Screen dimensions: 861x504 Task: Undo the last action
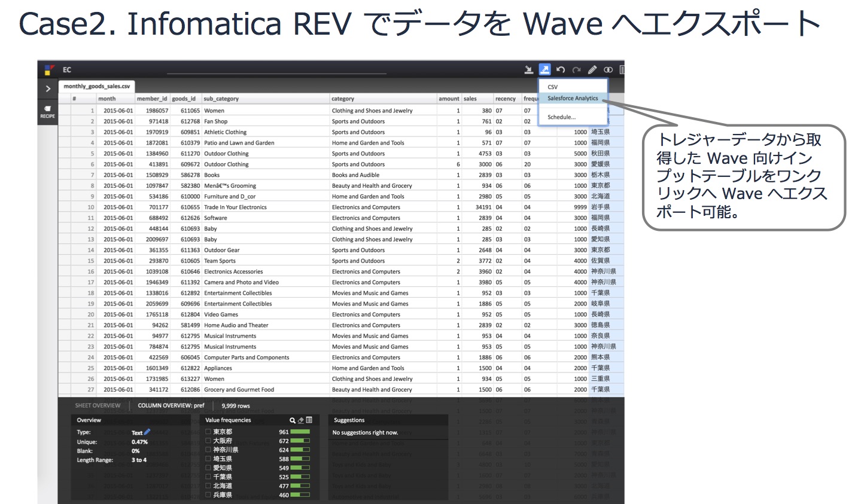pos(561,70)
